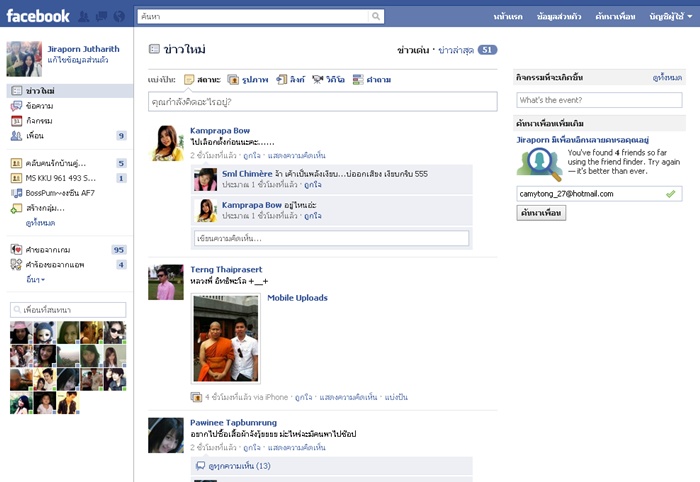
Task: Click the Facebook logo
Action: (x=38, y=17)
